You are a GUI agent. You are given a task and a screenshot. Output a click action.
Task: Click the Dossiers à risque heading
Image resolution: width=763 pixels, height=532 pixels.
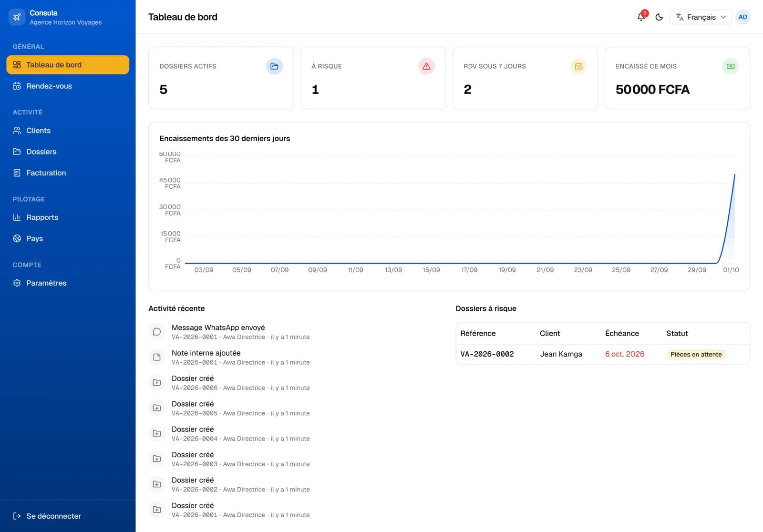click(486, 309)
